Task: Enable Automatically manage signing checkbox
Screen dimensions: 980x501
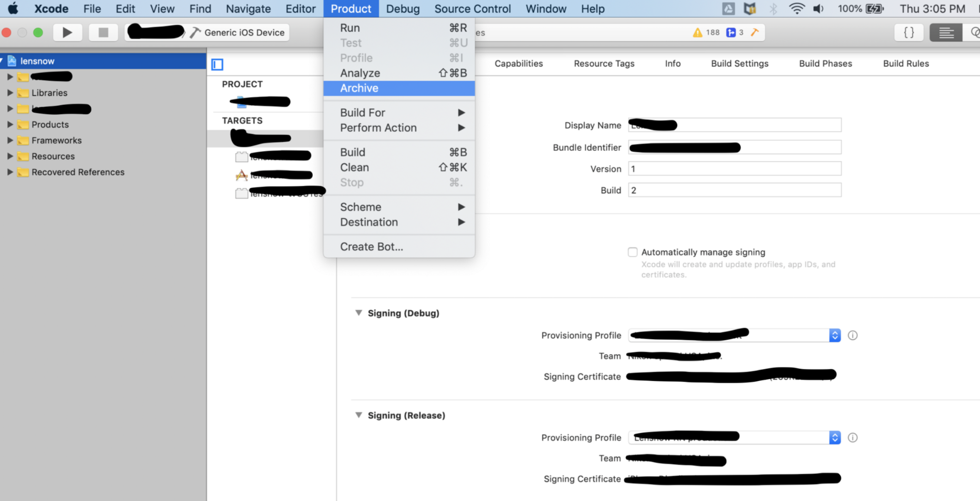Action: [632, 252]
